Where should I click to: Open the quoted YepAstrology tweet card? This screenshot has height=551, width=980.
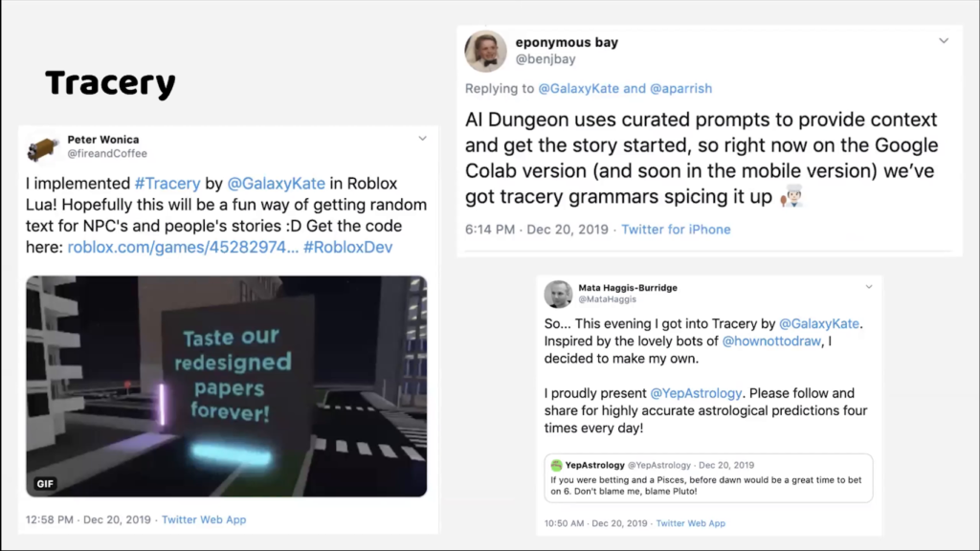pyautogui.click(x=708, y=478)
